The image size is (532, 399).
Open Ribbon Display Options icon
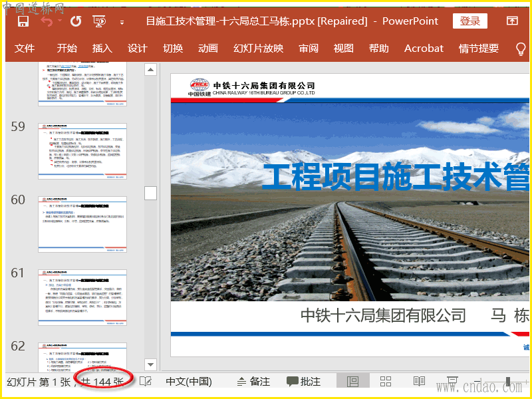tap(512, 21)
